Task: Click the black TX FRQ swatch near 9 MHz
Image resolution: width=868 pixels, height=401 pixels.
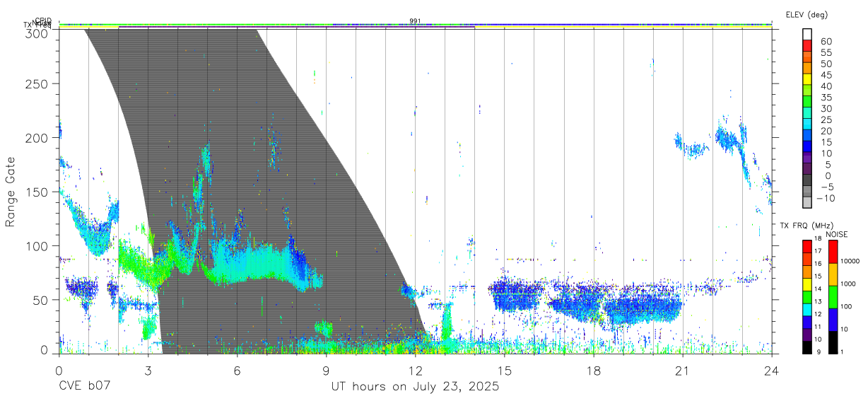Action: click(x=807, y=347)
